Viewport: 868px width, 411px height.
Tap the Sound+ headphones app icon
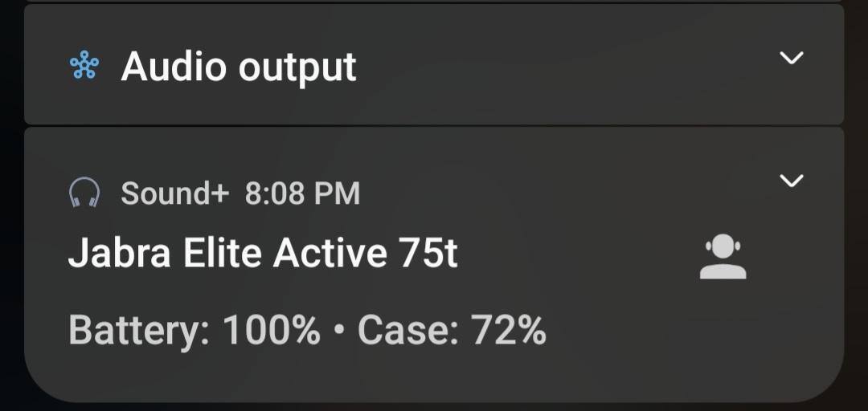coord(84,193)
